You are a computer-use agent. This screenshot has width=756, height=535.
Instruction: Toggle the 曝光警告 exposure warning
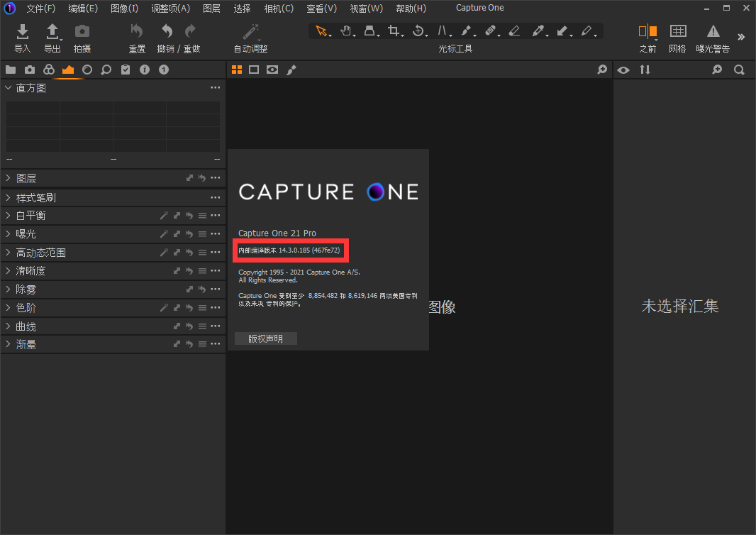(713, 31)
